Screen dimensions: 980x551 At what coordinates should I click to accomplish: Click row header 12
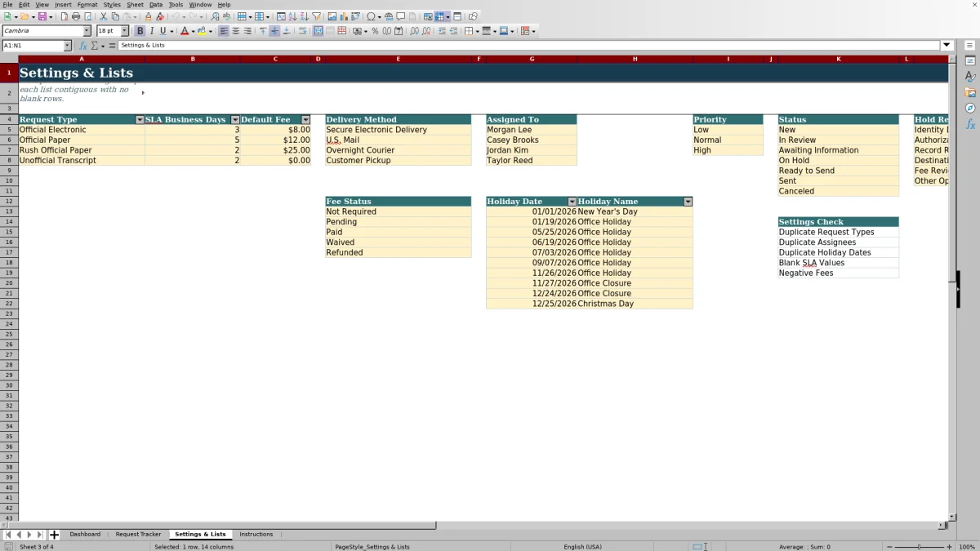coord(9,202)
